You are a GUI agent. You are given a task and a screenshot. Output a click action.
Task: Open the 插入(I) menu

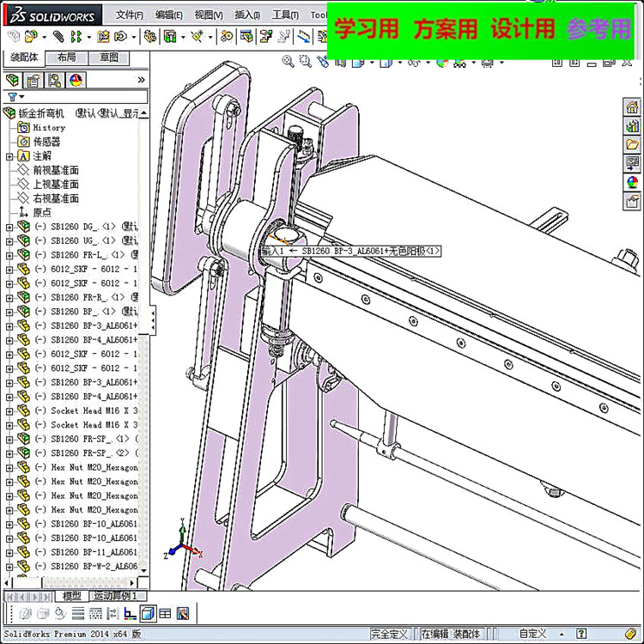point(247,15)
